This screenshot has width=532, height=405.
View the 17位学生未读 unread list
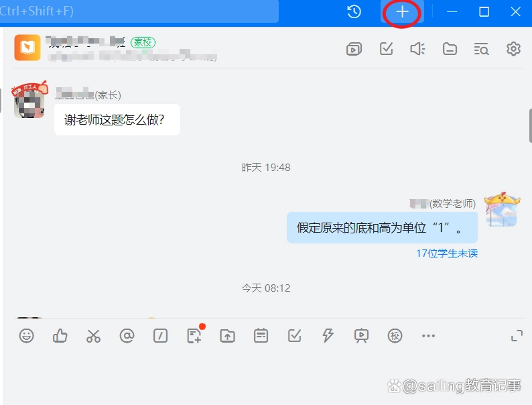446,253
